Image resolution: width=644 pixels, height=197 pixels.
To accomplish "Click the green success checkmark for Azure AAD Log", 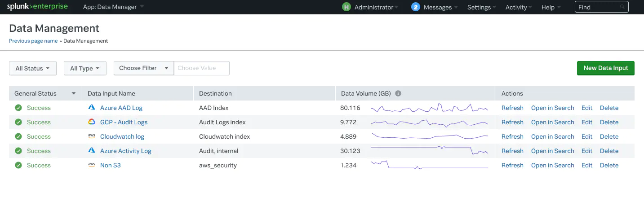I will coord(18,108).
